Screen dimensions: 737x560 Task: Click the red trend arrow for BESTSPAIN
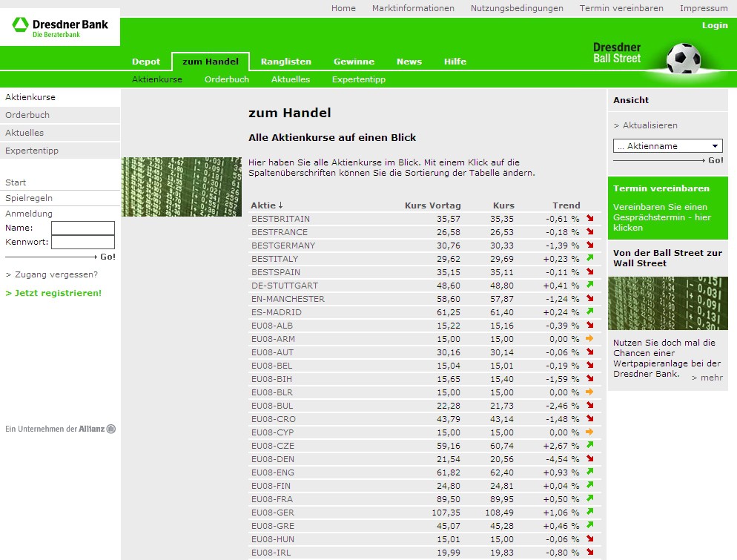[x=590, y=271]
